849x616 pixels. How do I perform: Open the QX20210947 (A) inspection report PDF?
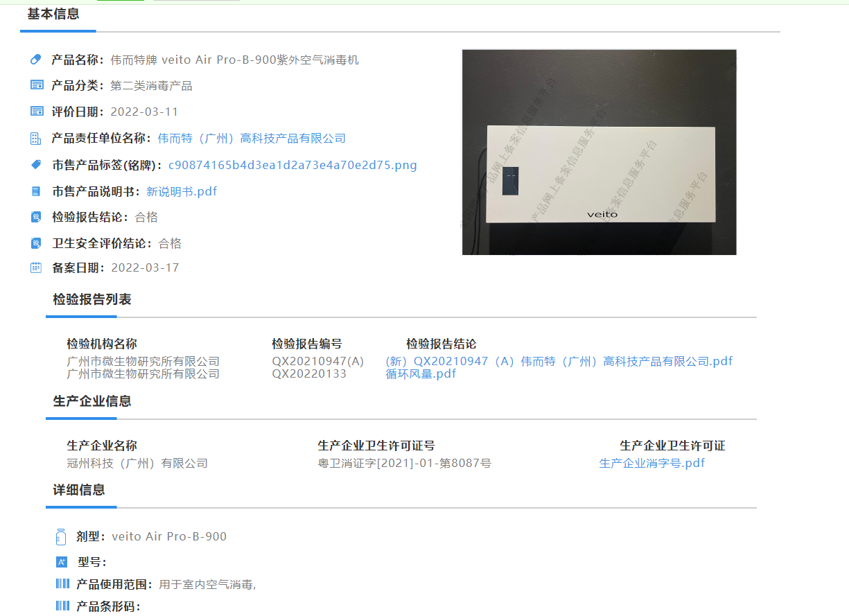pyautogui.click(x=559, y=361)
